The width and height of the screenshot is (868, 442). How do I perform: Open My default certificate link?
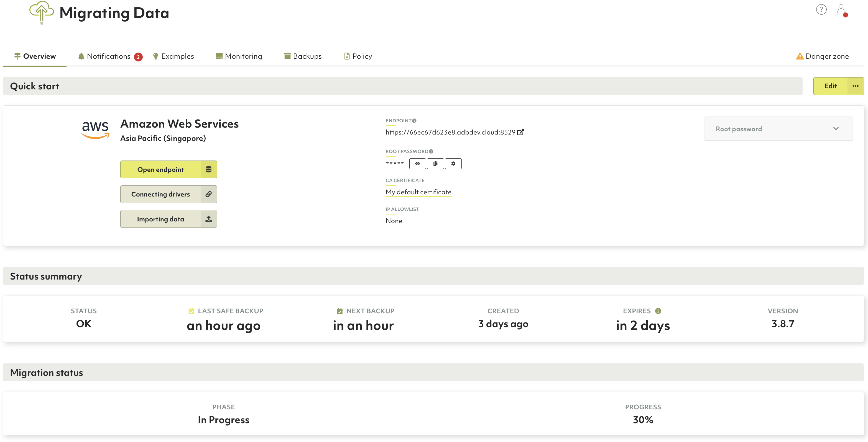(x=418, y=192)
